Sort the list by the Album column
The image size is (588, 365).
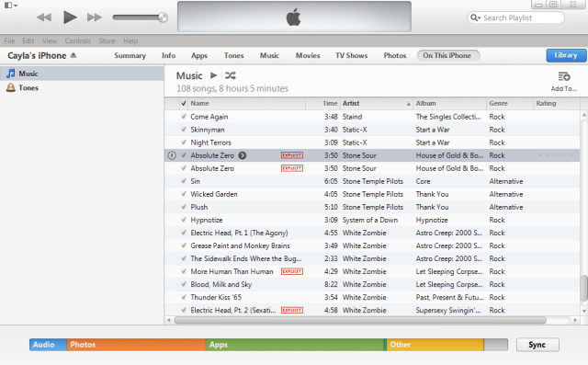click(449, 103)
